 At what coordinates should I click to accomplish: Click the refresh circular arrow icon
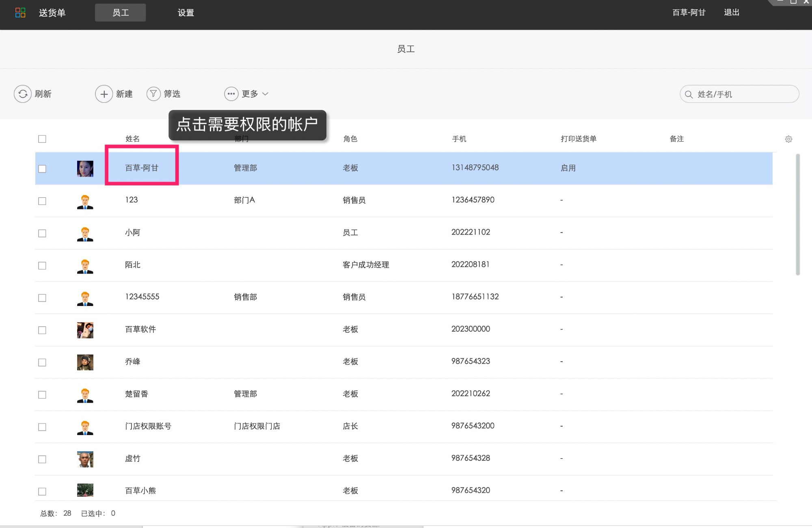(x=23, y=94)
